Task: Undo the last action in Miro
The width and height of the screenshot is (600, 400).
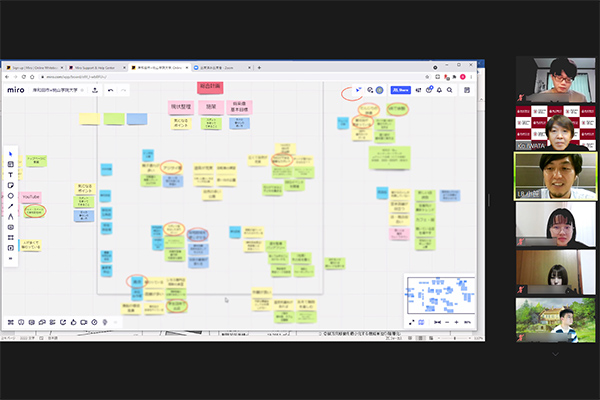Action: tap(111, 90)
